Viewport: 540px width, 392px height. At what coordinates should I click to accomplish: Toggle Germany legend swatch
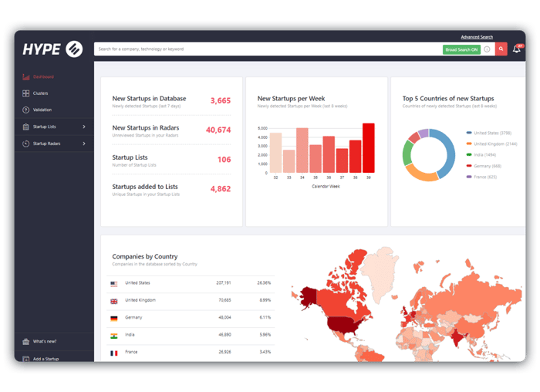click(469, 166)
